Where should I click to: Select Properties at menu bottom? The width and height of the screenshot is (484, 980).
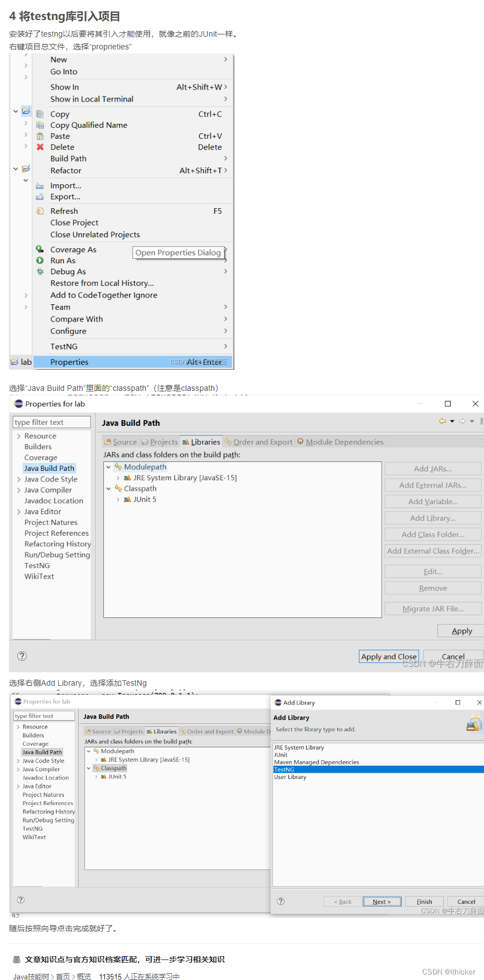click(x=132, y=362)
